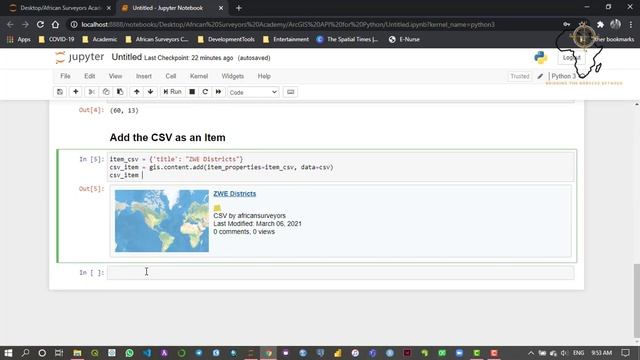Open the File menu

(x=65, y=76)
